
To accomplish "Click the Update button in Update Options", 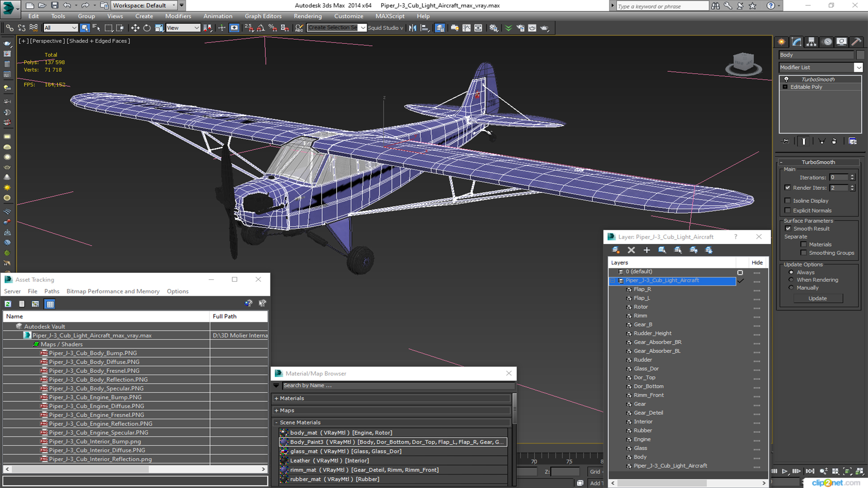I will [x=817, y=298].
